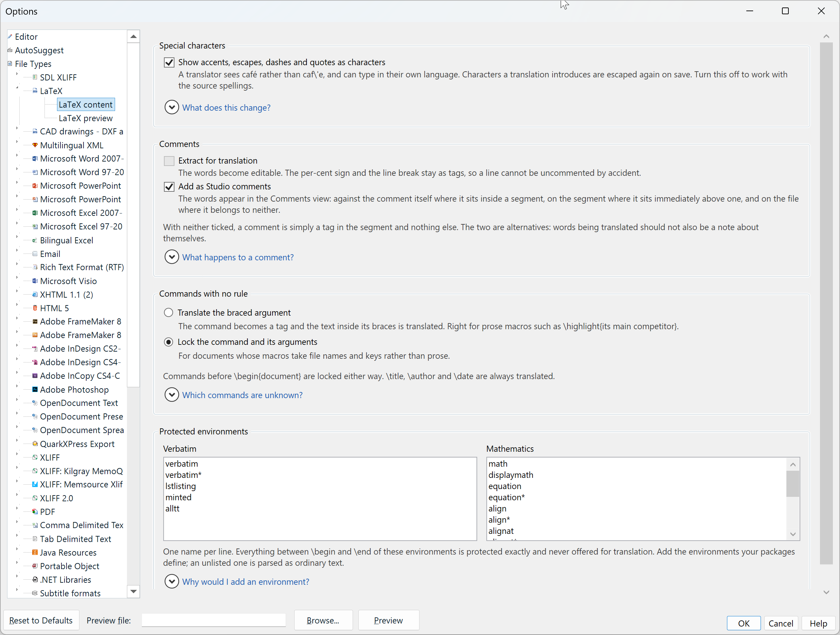The image size is (840, 635).
Task: Click the SDL XLIFF file type icon
Action: click(35, 77)
